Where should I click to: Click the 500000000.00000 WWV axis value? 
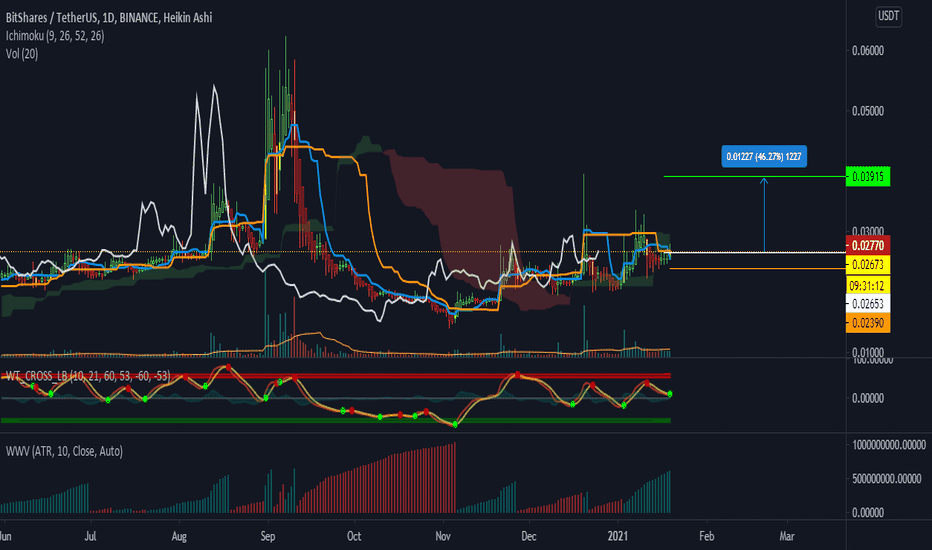click(x=886, y=479)
